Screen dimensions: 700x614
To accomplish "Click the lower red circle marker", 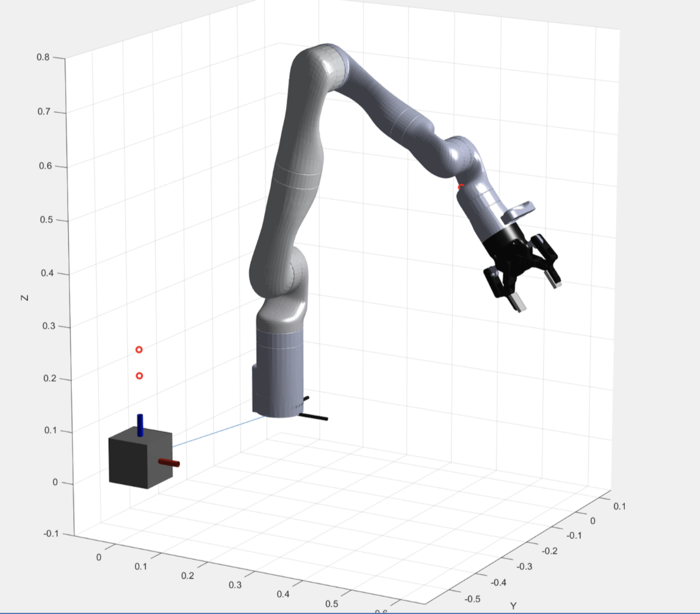I will pos(139,376).
